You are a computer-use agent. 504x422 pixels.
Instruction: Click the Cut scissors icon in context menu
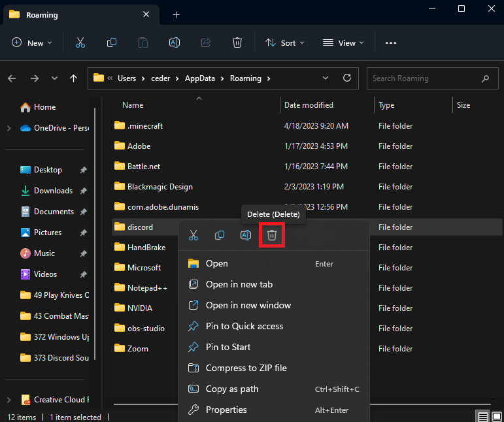coord(193,235)
